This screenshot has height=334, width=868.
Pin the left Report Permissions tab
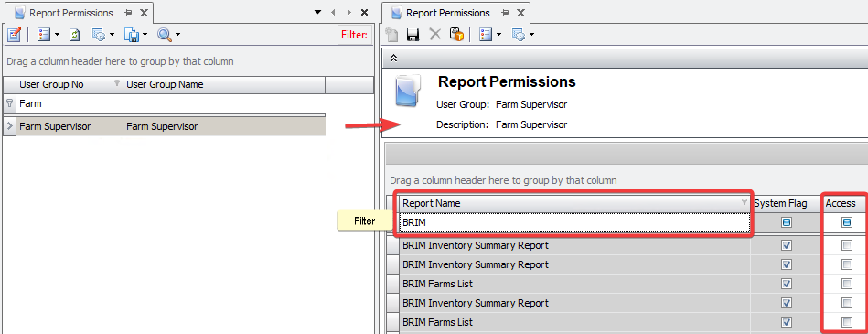pyautogui.click(x=128, y=12)
